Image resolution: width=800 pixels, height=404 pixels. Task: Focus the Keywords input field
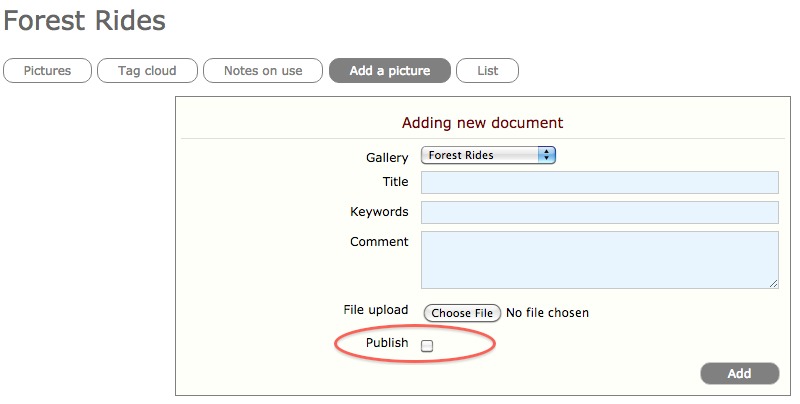coord(599,212)
